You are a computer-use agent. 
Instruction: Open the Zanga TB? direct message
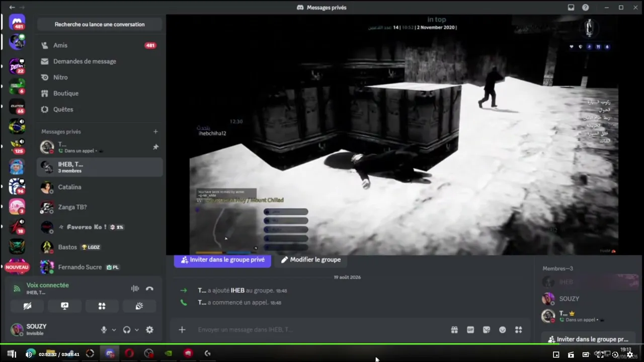100,207
